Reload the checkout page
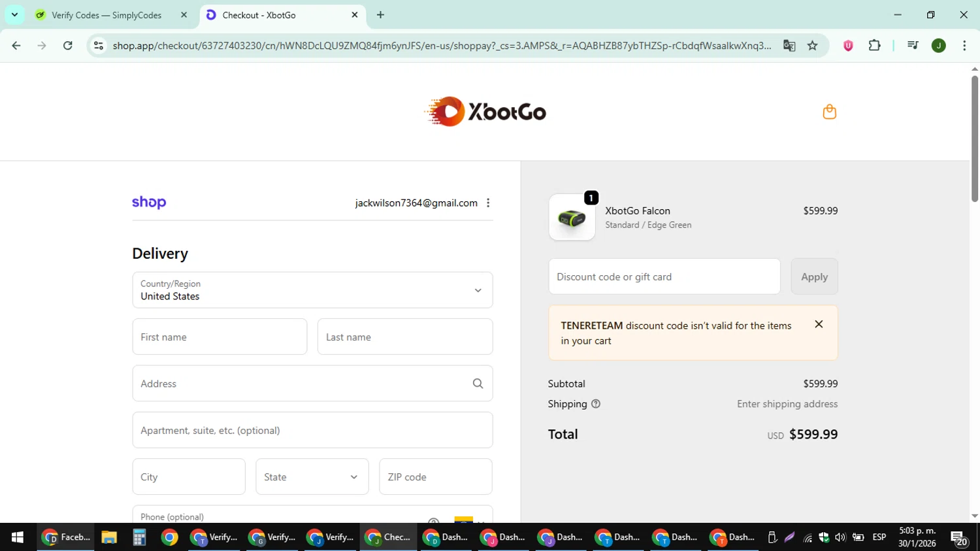Screen dimensions: 980x551 click(68, 46)
